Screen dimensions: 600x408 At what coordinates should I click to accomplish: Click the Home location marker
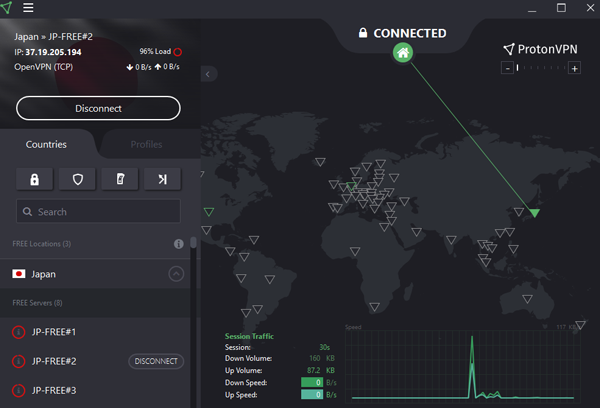pos(403,52)
